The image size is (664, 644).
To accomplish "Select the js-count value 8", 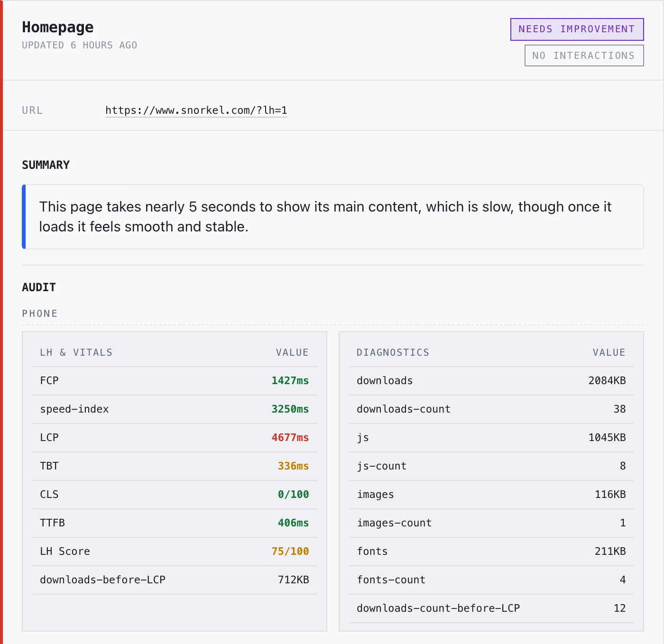I will point(623,466).
